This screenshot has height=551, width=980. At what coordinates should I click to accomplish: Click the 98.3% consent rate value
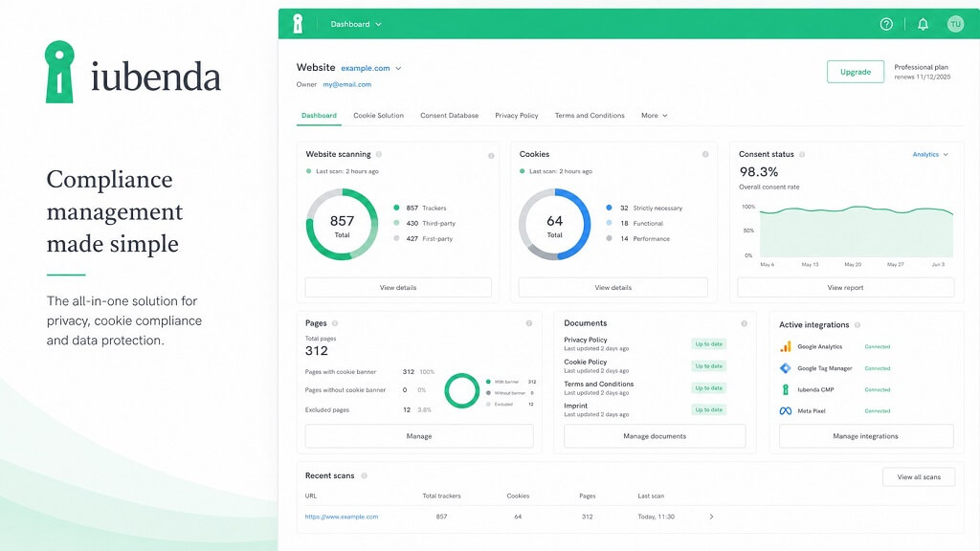(759, 172)
